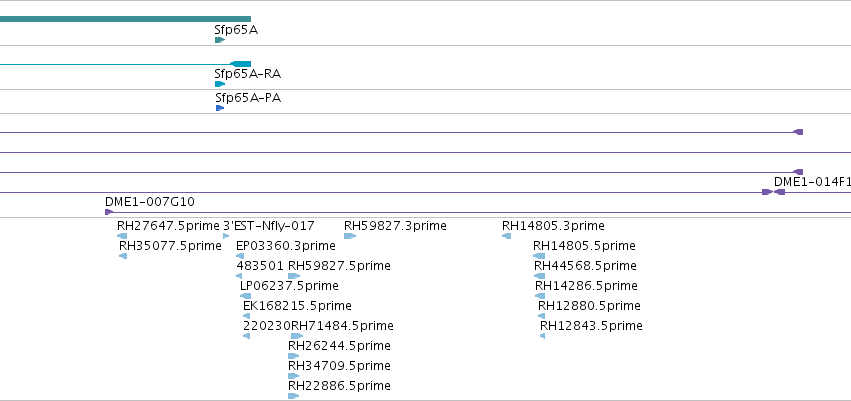Click the RH44568.5prime feature label

pyautogui.click(x=585, y=266)
